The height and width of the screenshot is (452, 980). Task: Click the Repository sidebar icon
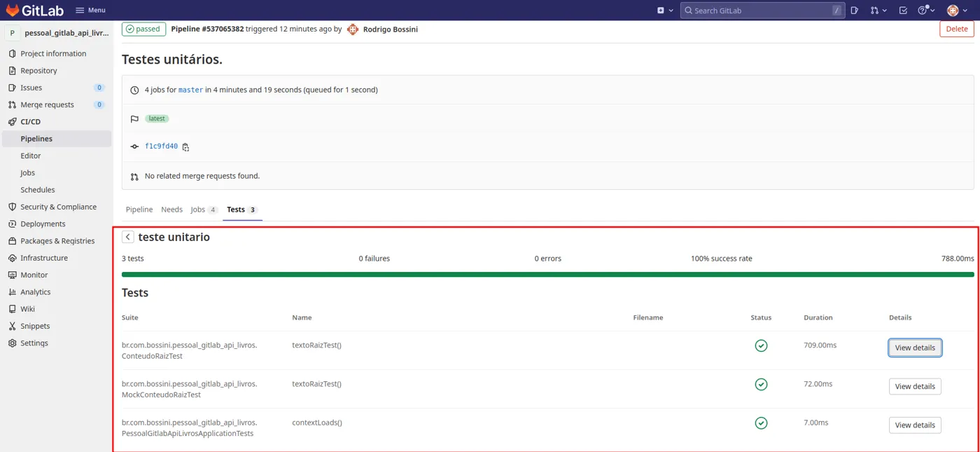[12, 71]
